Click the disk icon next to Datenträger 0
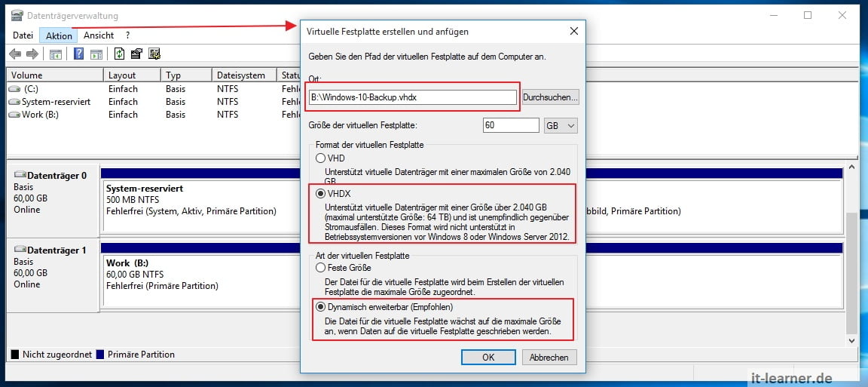The image size is (868, 387). click(20, 175)
